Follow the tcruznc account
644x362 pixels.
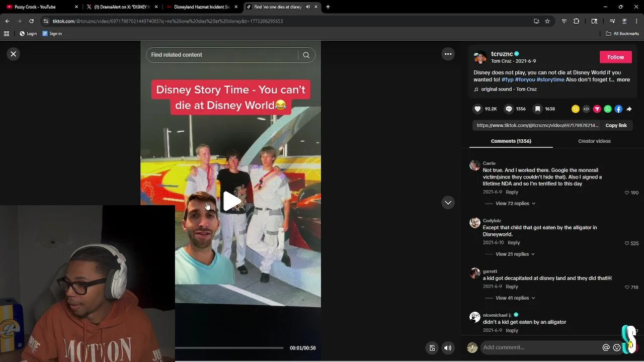[615, 57]
